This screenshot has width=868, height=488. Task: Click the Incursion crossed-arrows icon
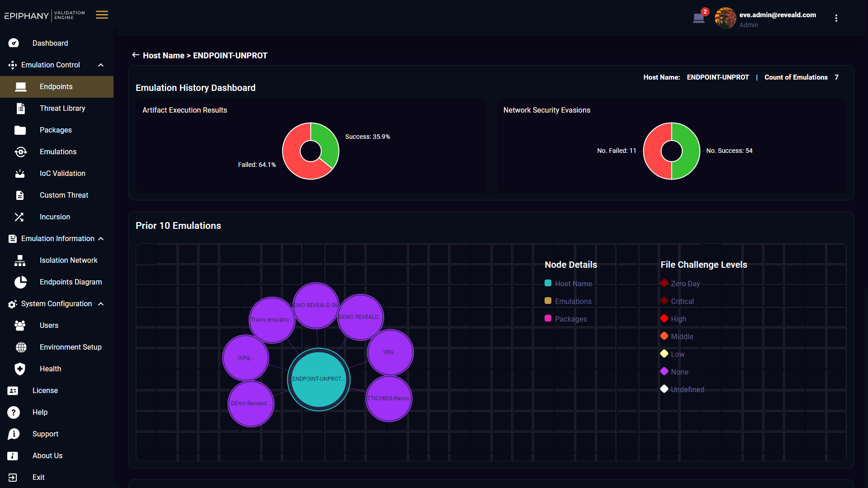tap(19, 217)
